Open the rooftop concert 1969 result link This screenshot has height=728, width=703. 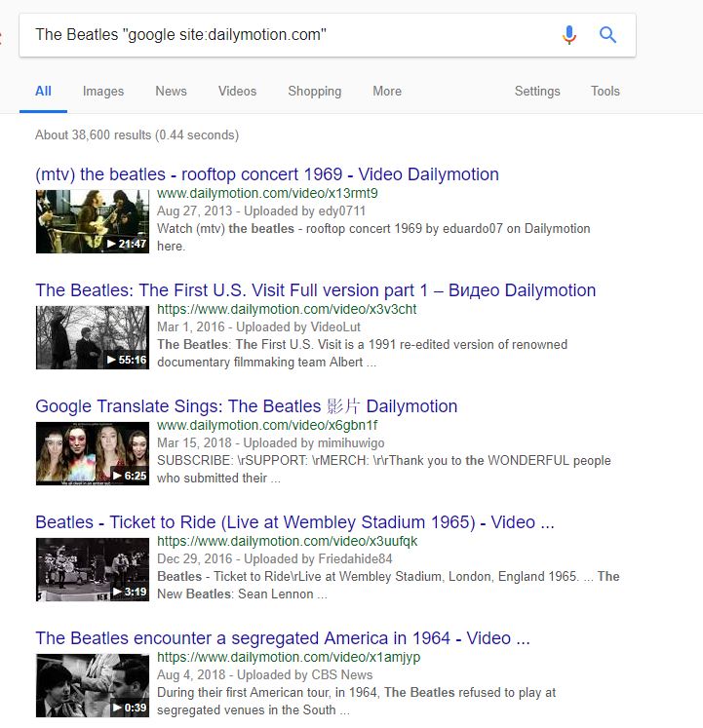pyautogui.click(x=266, y=174)
